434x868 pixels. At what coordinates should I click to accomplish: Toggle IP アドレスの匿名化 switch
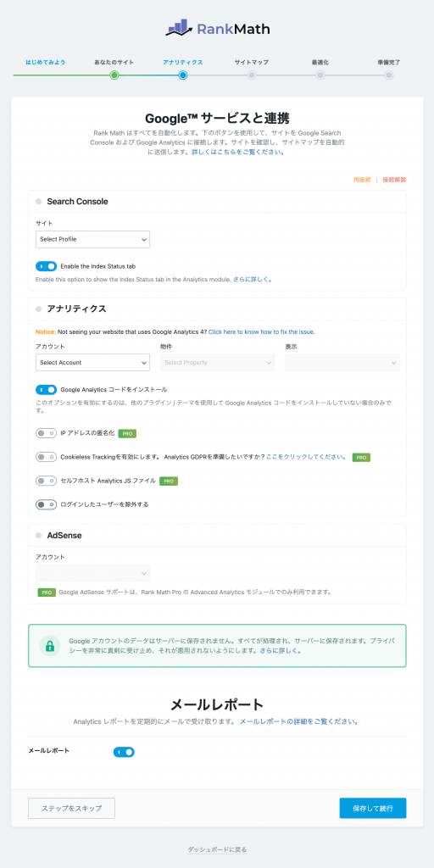point(46,433)
